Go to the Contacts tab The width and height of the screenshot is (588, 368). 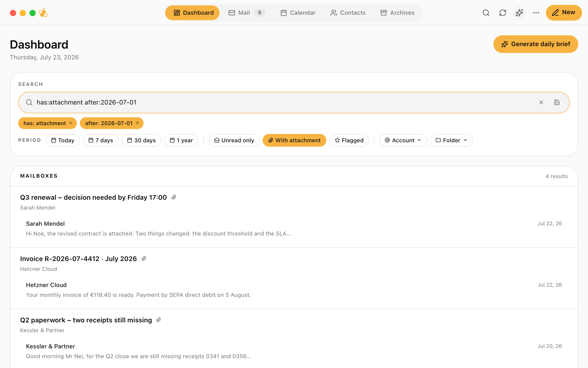348,13
